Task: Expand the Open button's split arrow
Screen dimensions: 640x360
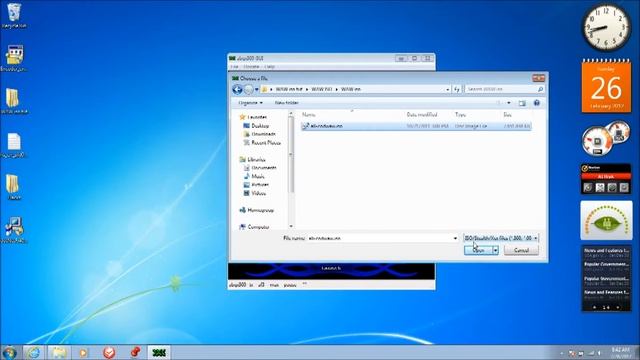Action: coord(496,250)
